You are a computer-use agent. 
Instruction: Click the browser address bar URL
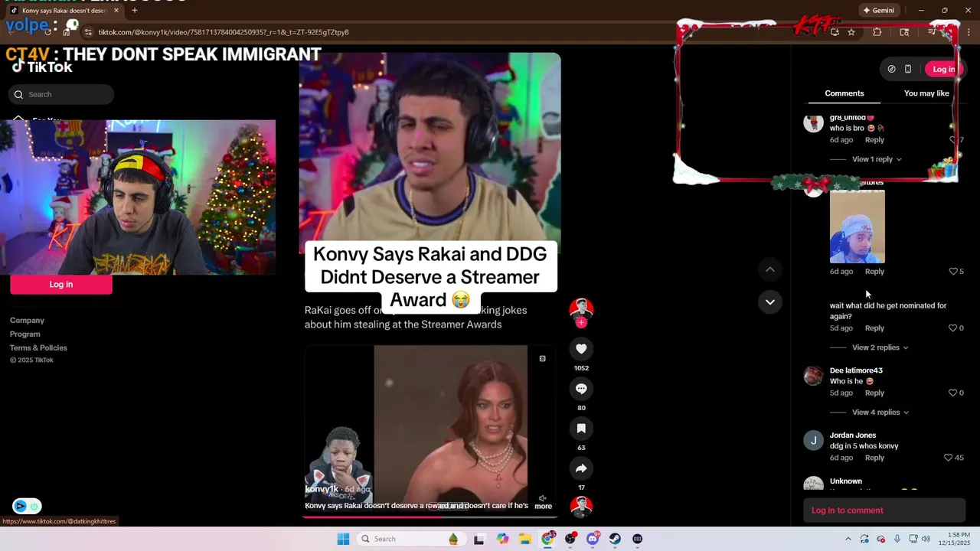point(224,32)
